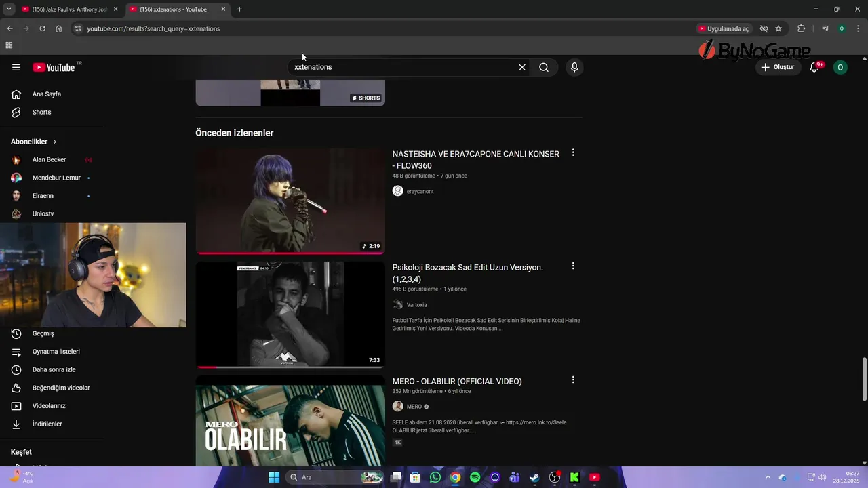Show hidden system tray icons

(768, 477)
